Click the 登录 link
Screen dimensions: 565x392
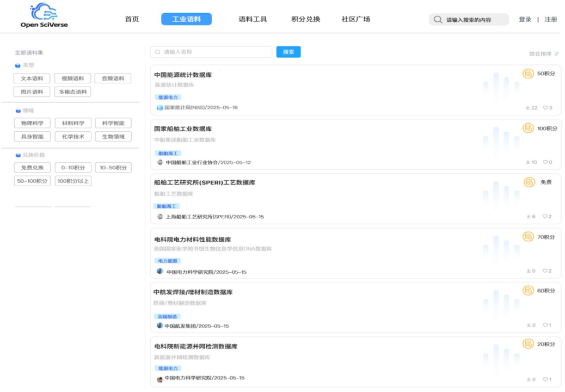click(525, 20)
